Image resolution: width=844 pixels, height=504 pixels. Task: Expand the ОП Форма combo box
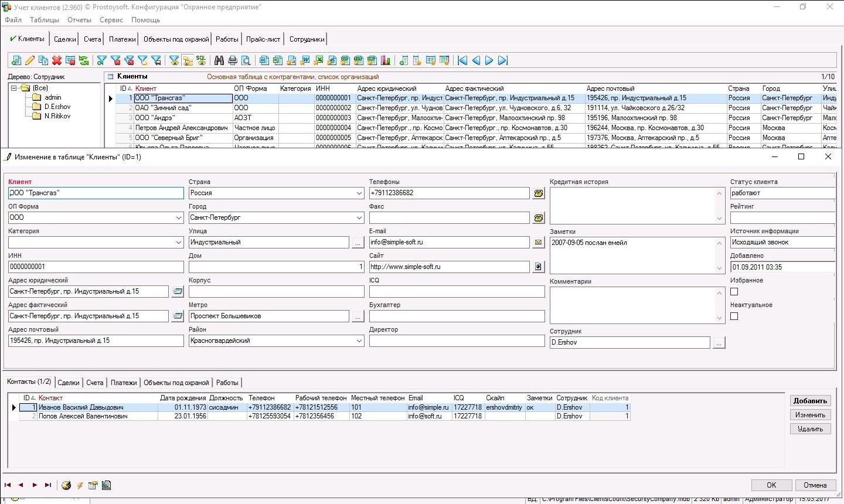(179, 218)
